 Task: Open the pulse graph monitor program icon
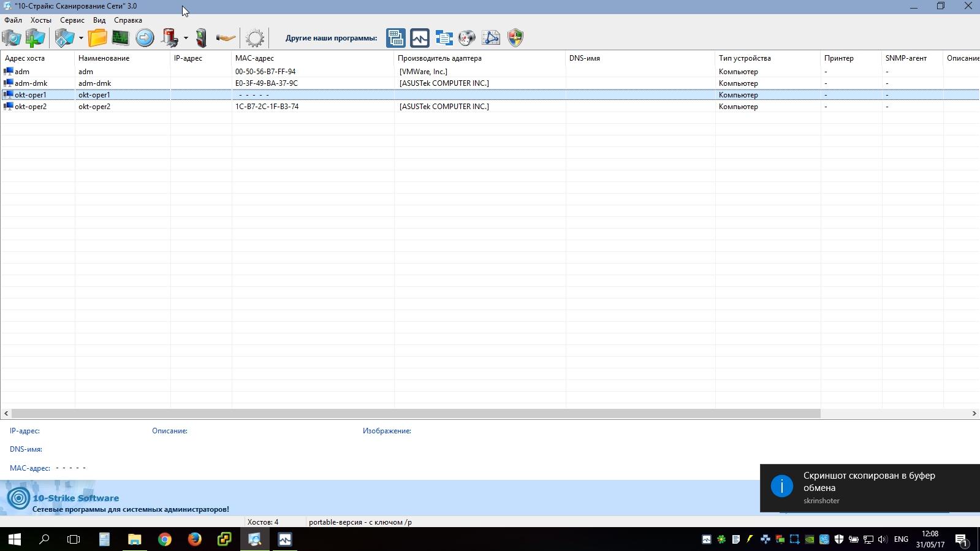click(x=420, y=38)
